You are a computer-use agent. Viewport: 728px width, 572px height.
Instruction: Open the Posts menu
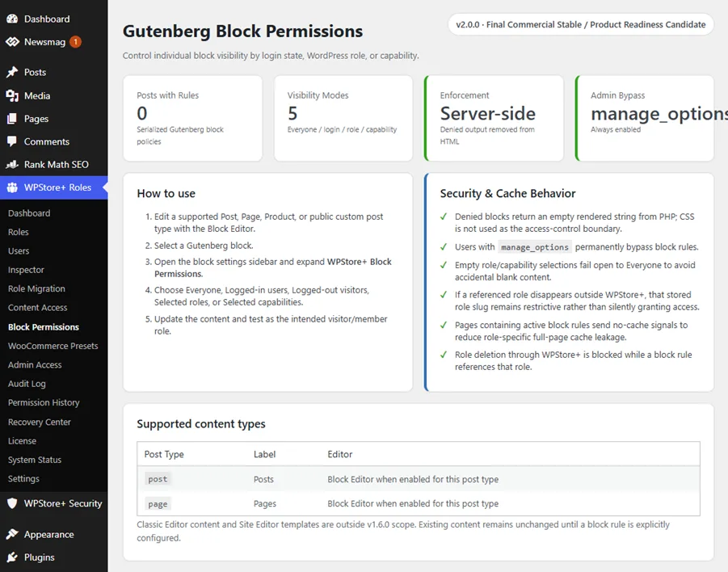(x=54, y=72)
